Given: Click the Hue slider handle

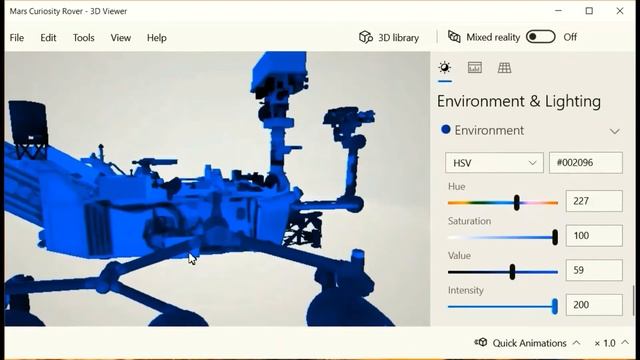Looking at the screenshot, I should tap(516, 202).
